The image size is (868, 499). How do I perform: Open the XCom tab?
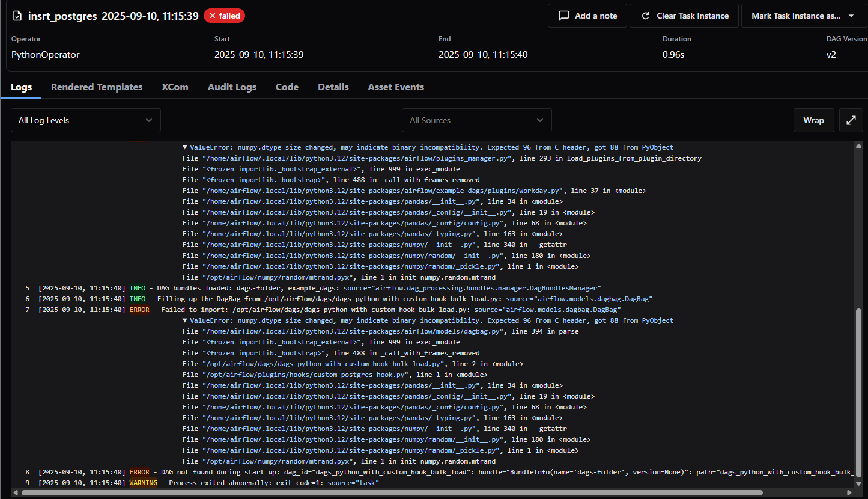175,87
